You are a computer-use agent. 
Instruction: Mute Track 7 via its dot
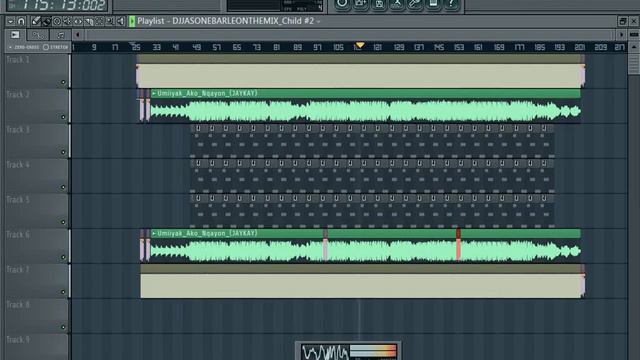click(63, 292)
